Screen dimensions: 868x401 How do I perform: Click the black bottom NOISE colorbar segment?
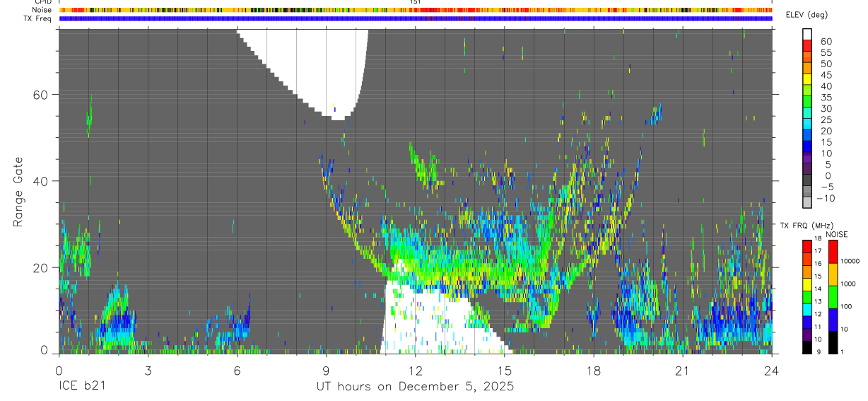(x=833, y=342)
